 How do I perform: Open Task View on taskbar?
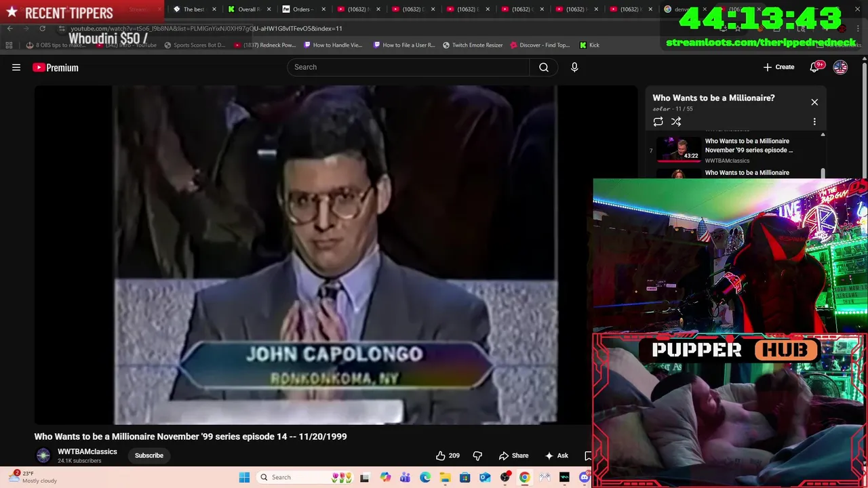coord(365,477)
